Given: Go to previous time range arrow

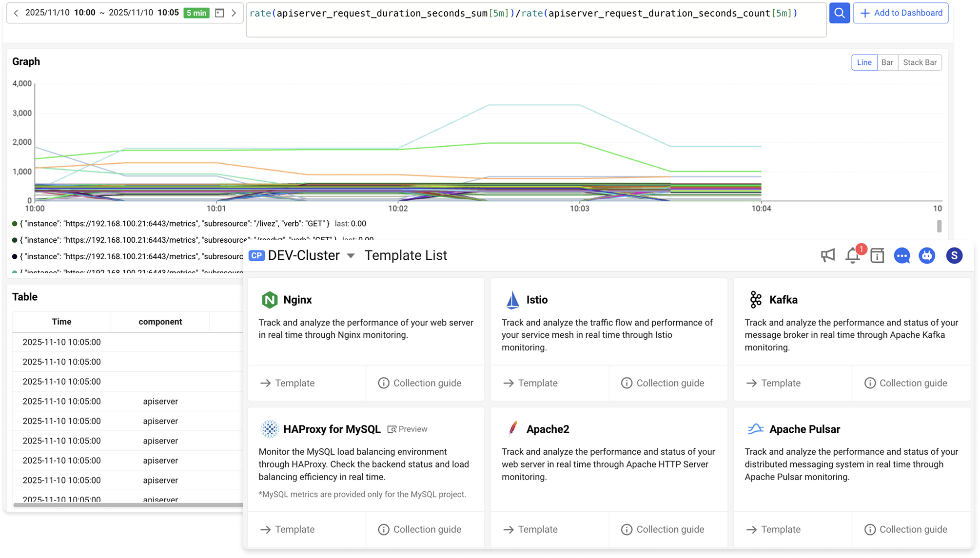Looking at the screenshot, I should (16, 13).
